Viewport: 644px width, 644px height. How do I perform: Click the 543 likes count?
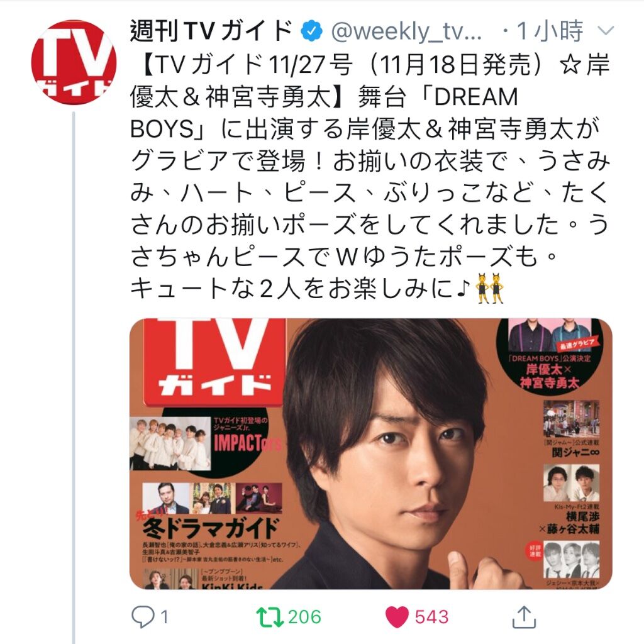[x=431, y=617]
